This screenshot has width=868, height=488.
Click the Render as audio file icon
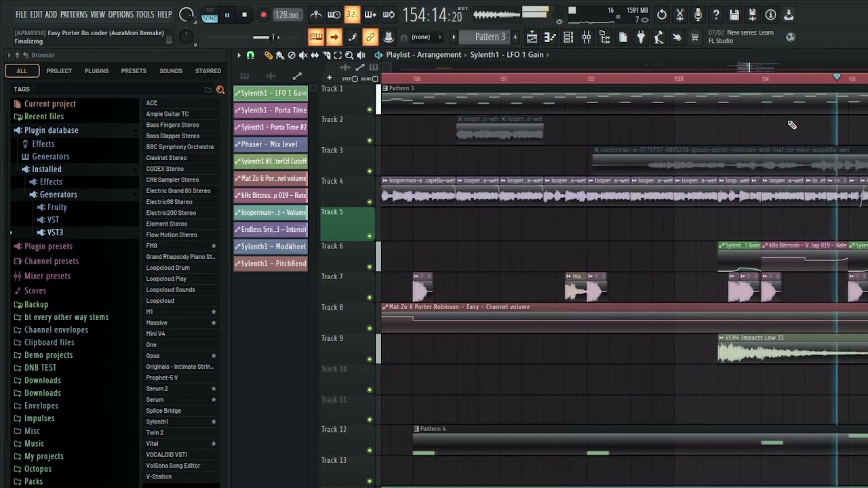click(x=753, y=14)
